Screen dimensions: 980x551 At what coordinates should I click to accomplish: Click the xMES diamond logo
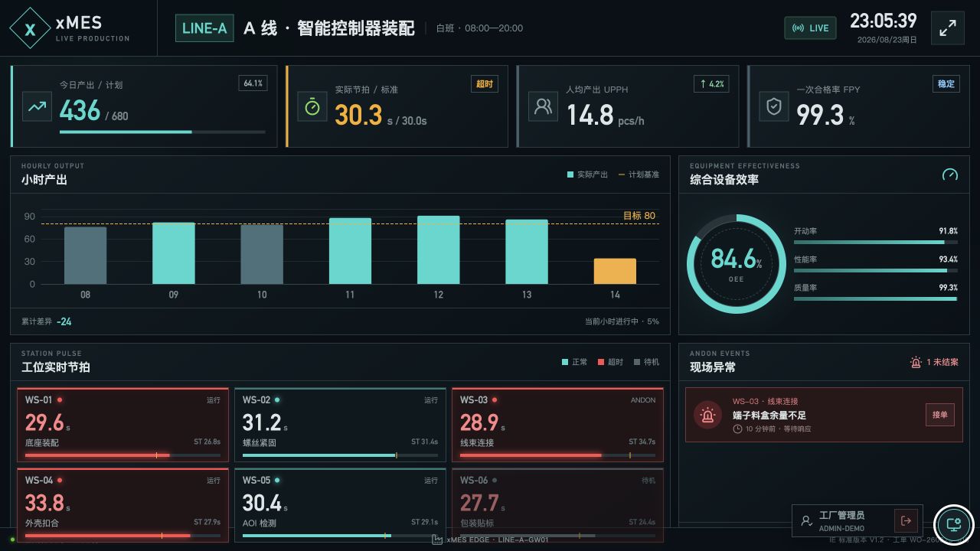pyautogui.click(x=30, y=28)
